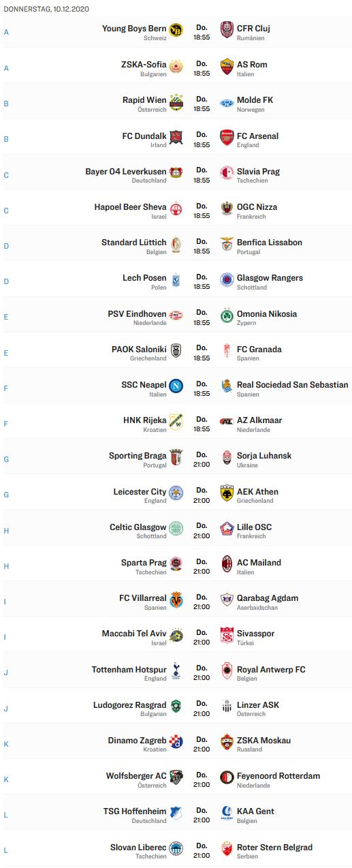The height and width of the screenshot is (868, 352).
Task: Click the Leicester City fox crest
Action: [x=176, y=493]
